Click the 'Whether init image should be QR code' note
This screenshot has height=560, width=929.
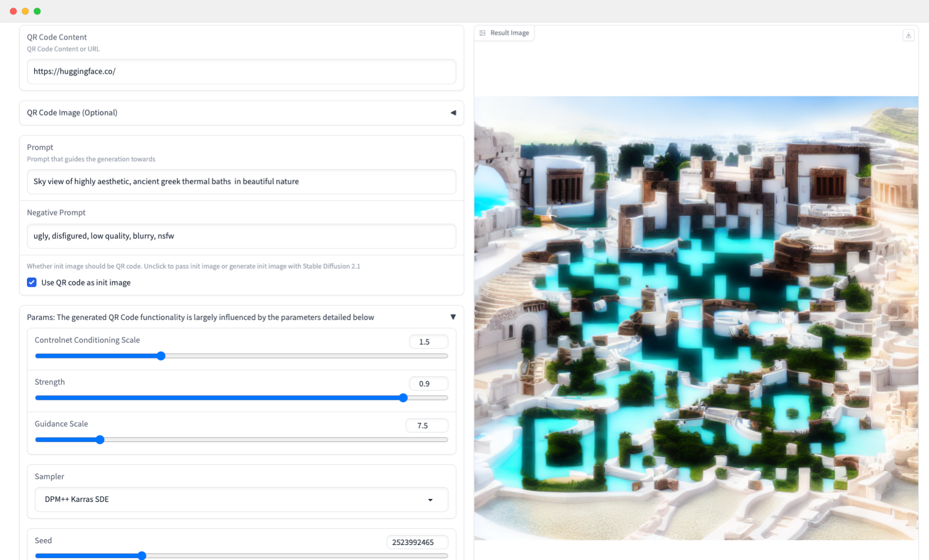coord(193,266)
